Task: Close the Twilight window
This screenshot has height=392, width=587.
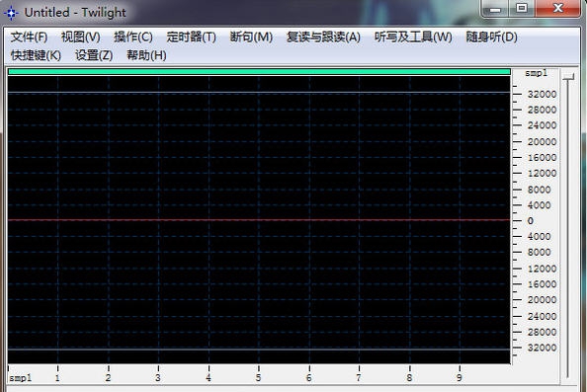Action: point(557,9)
